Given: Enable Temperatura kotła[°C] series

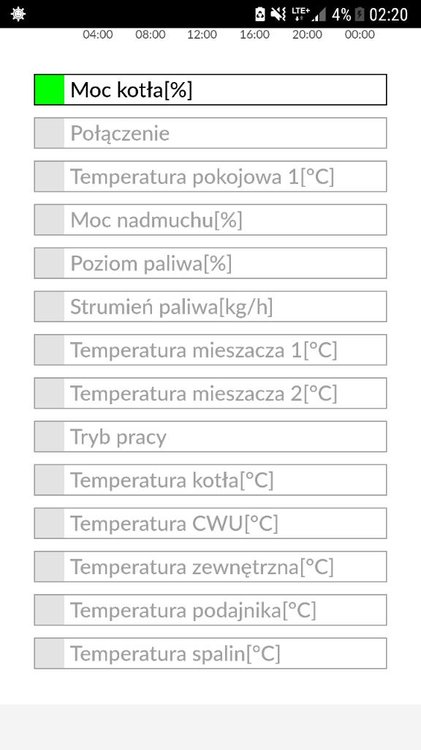Looking at the screenshot, I should (x=210, y=480).
